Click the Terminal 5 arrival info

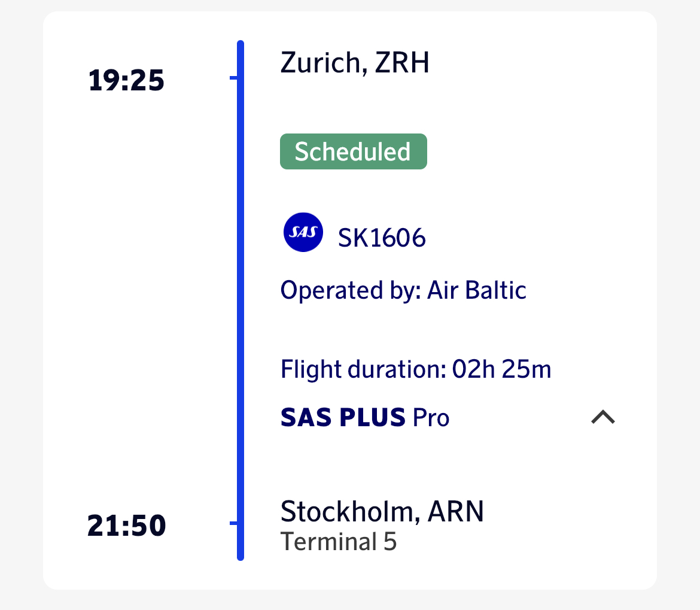click(339, 542)
